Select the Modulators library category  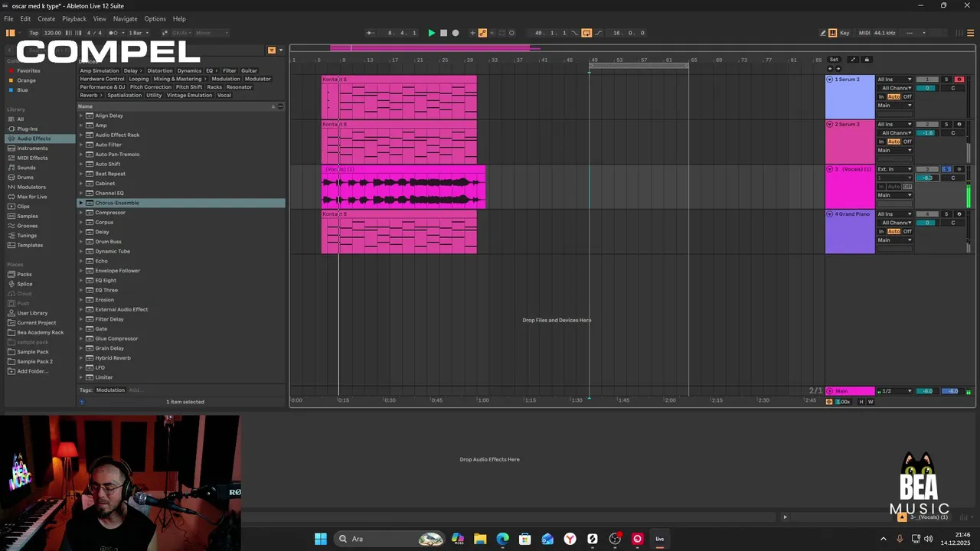pyautogui.click(x=31, y=187)
